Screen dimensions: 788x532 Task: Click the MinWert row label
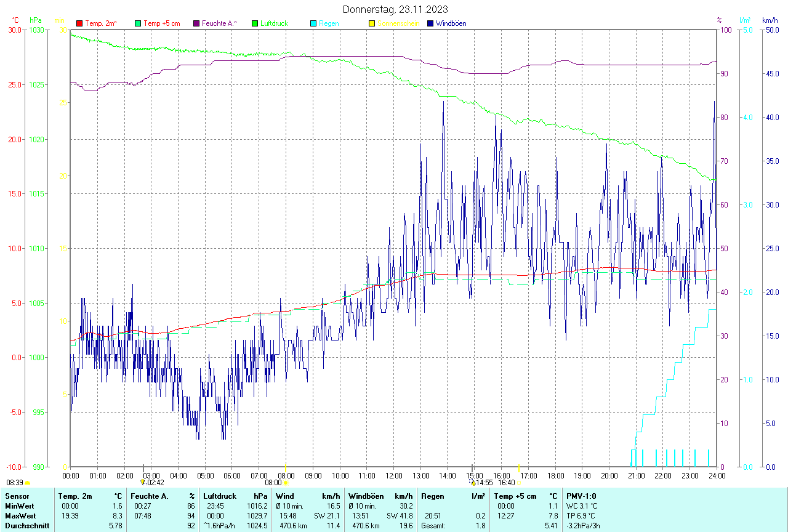point(20,506)
